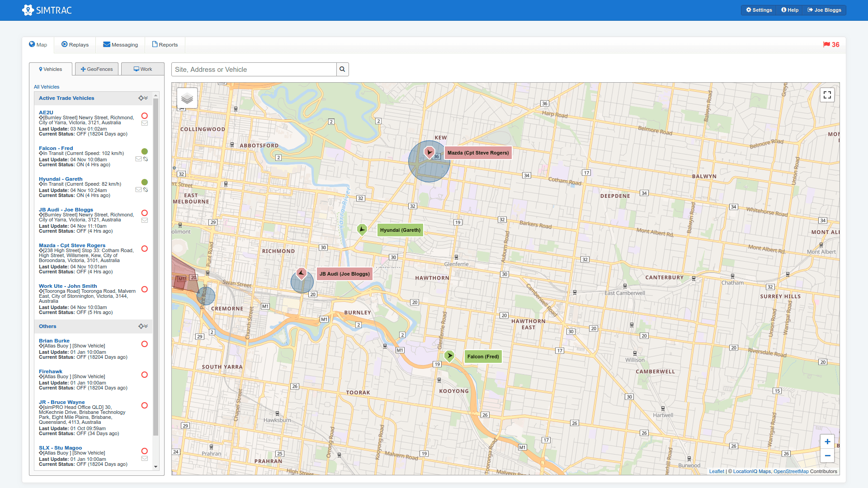Click vehicle list scrollbar up arrow
868x488 pixels.
tap(156, 95)
